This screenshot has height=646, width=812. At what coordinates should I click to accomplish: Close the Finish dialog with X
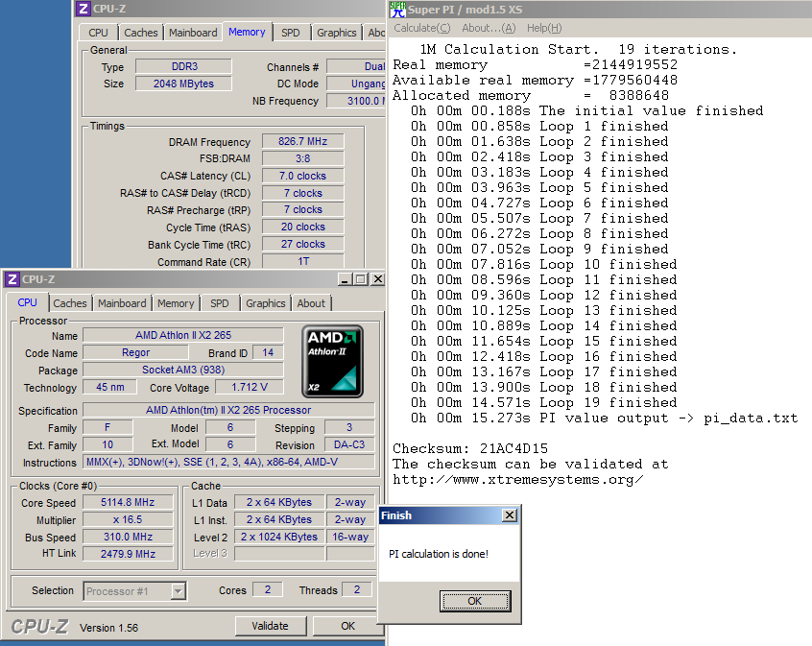pos(510,514)
